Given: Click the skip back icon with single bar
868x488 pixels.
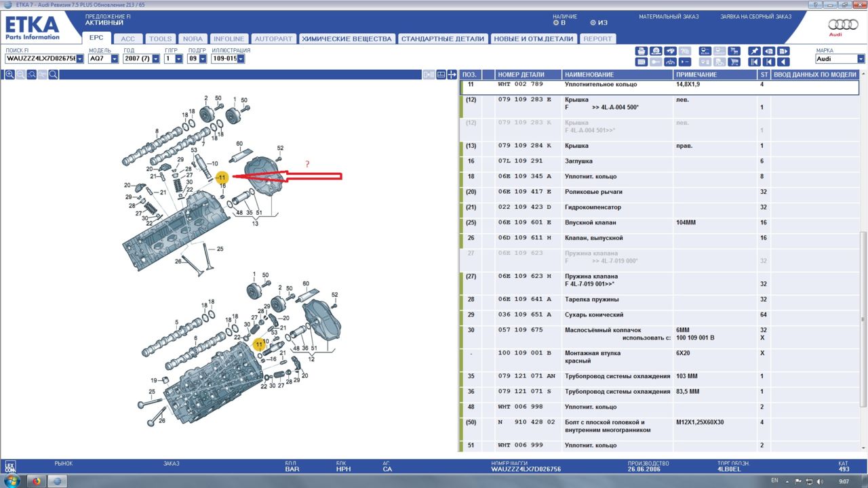Looking at the screenshot, I should click(x=769, y=62).
